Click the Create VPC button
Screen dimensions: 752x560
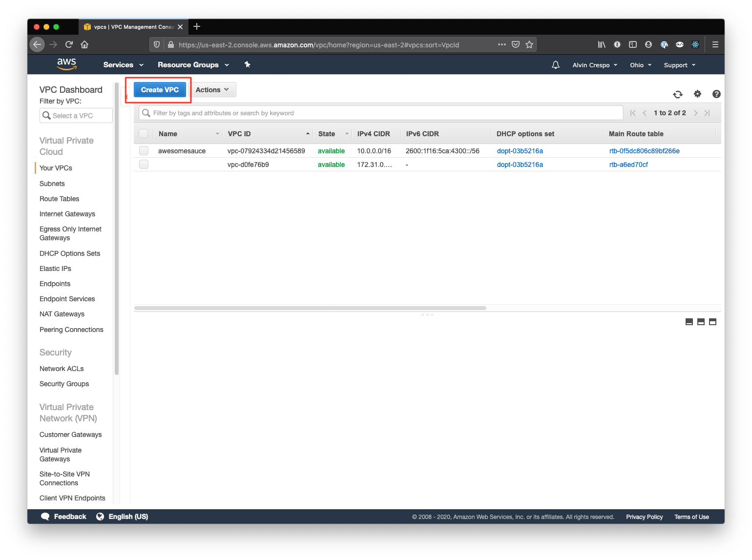tap(160, 89)
